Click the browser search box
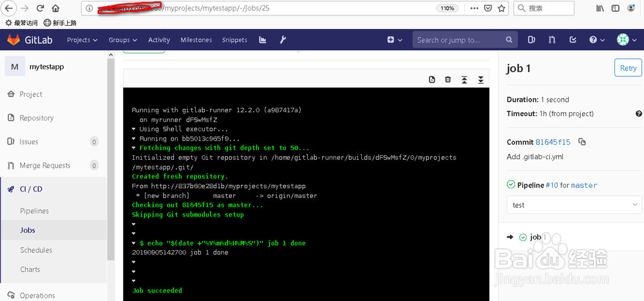644x301 pixels. (544, 8)
